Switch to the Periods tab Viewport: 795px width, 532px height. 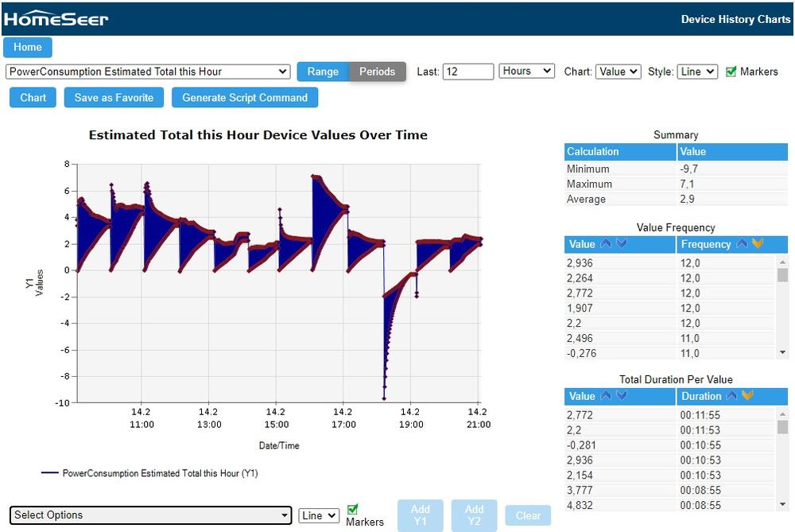pyautogui.click(x=378, y=72)
